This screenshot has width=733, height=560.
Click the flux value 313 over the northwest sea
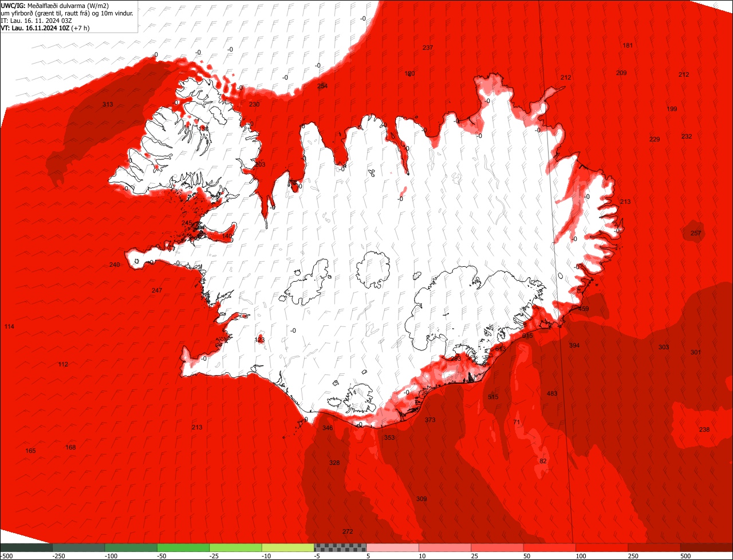(x=108, y=105)
